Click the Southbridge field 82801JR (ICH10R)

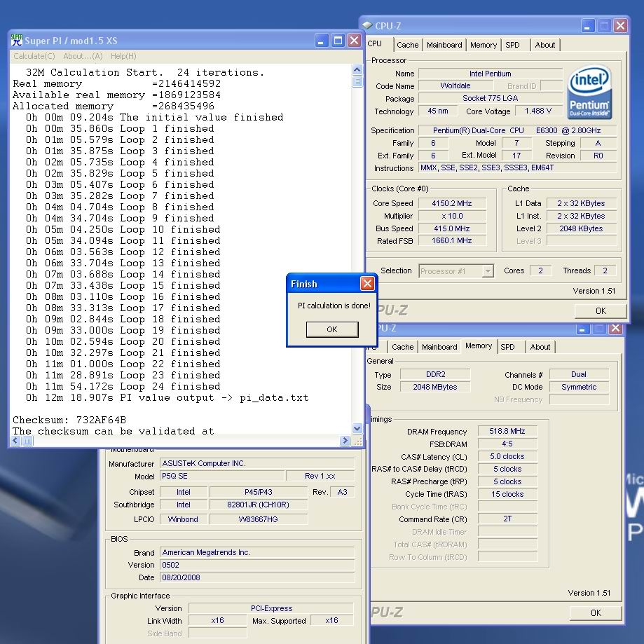[x=259, y=505]
